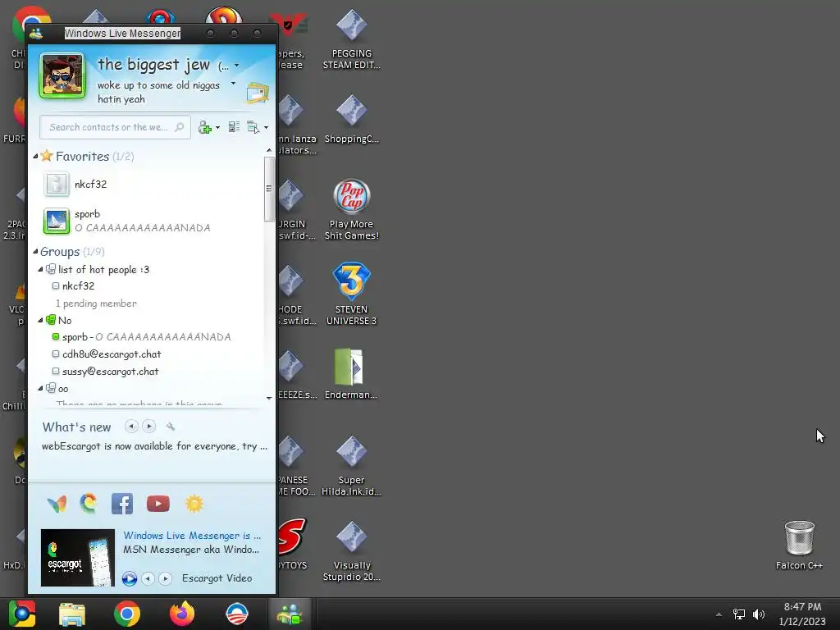The width and height of the screenshot is (840, 630).
Task: Open the show menu icon
Action: [x=253, y=127]
